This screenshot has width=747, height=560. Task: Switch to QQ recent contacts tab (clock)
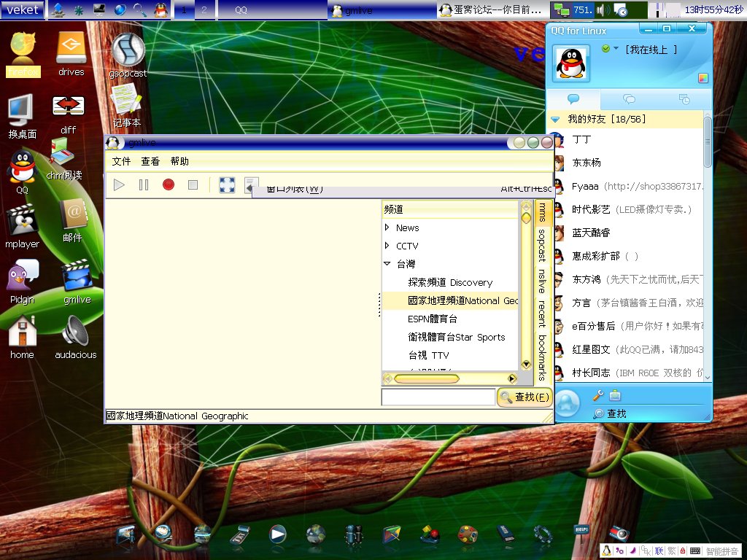pyautogui.click(x=684, y=99)
